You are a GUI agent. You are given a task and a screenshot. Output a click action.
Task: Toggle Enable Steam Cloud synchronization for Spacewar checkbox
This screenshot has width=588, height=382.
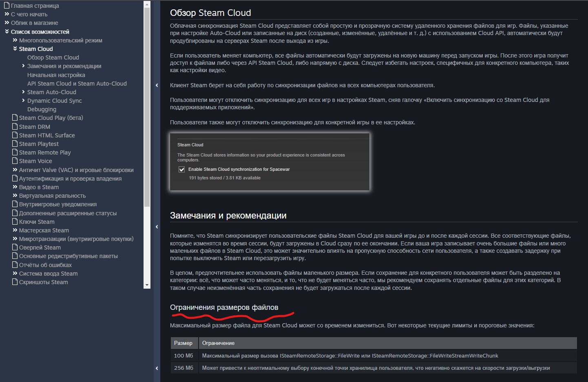pos(182,170)
